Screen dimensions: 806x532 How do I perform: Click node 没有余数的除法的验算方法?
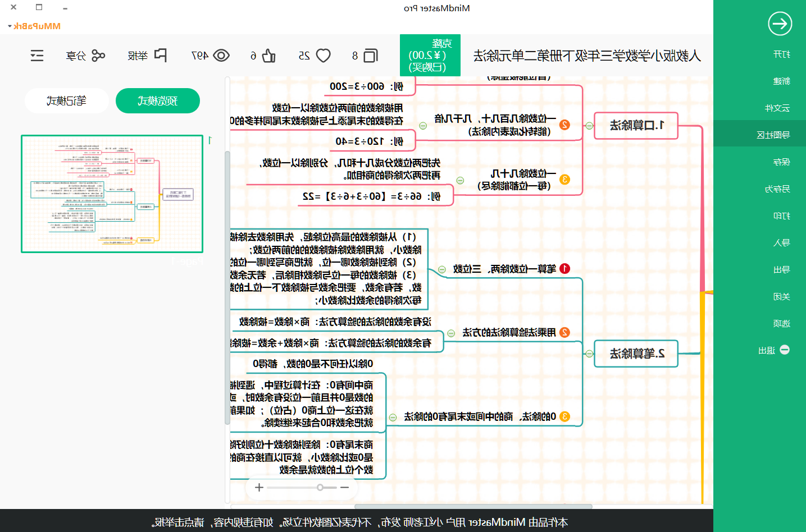click(335, 322)
